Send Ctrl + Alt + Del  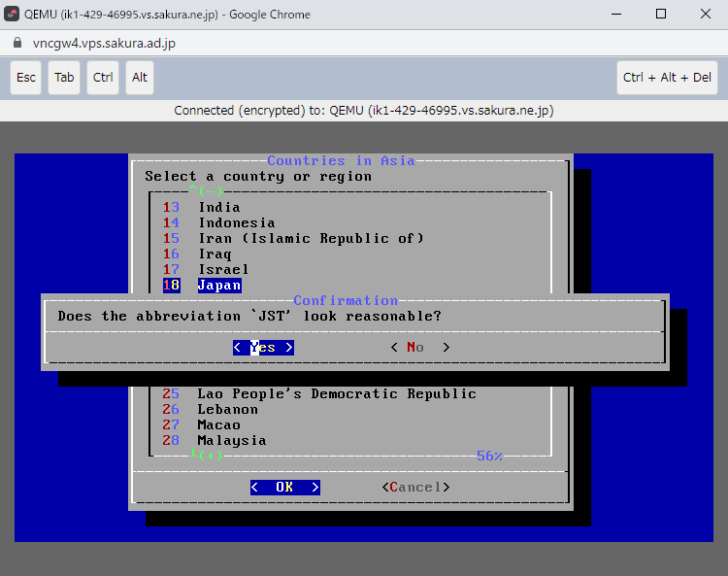click(667, 78)
